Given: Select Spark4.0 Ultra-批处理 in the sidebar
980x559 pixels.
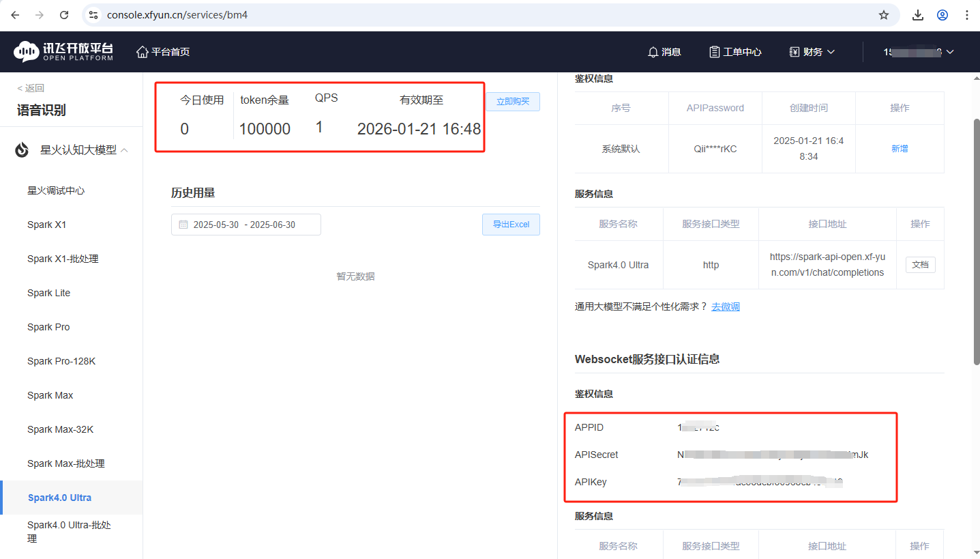Looking at the screenshot, I should click(x=69, y=532).
